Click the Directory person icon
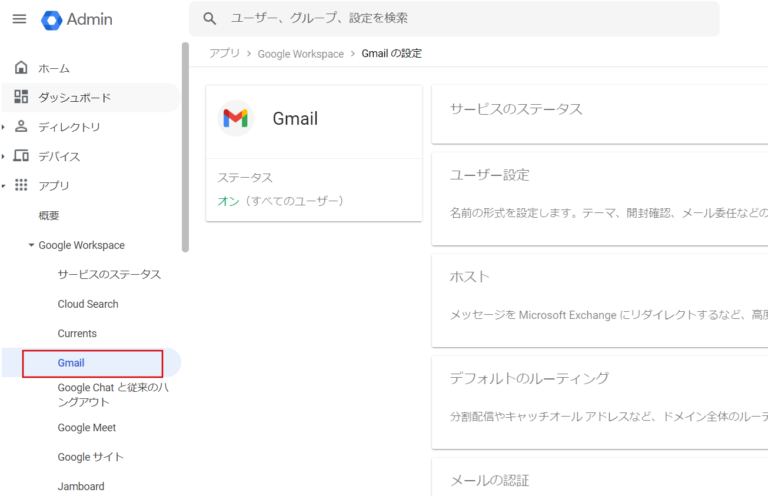Viewport: 768px width, 496px height. coord(21,127)
